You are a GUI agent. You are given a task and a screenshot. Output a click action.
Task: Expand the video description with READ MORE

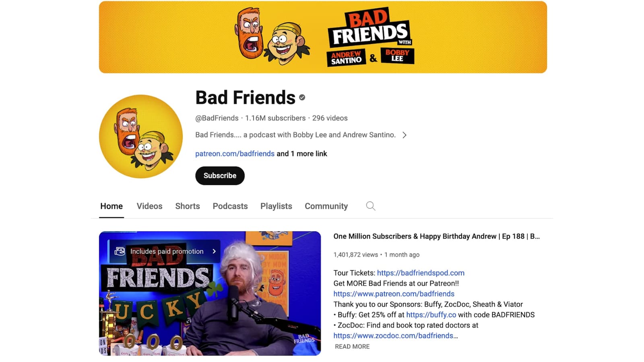(x=352, y=346)
